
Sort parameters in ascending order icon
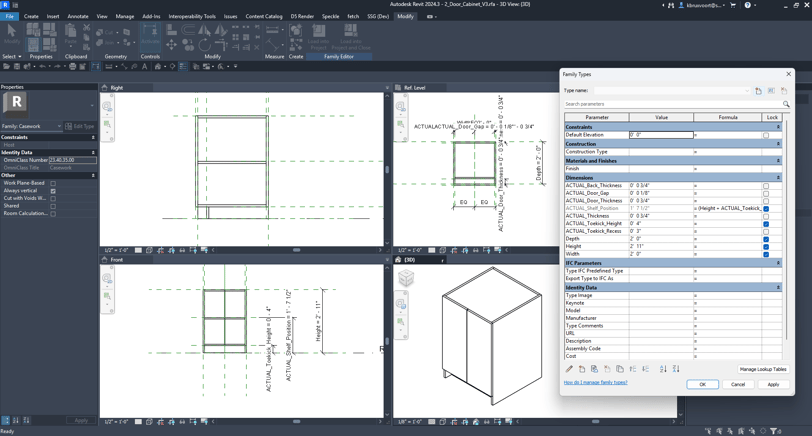(x=663, y=369)
